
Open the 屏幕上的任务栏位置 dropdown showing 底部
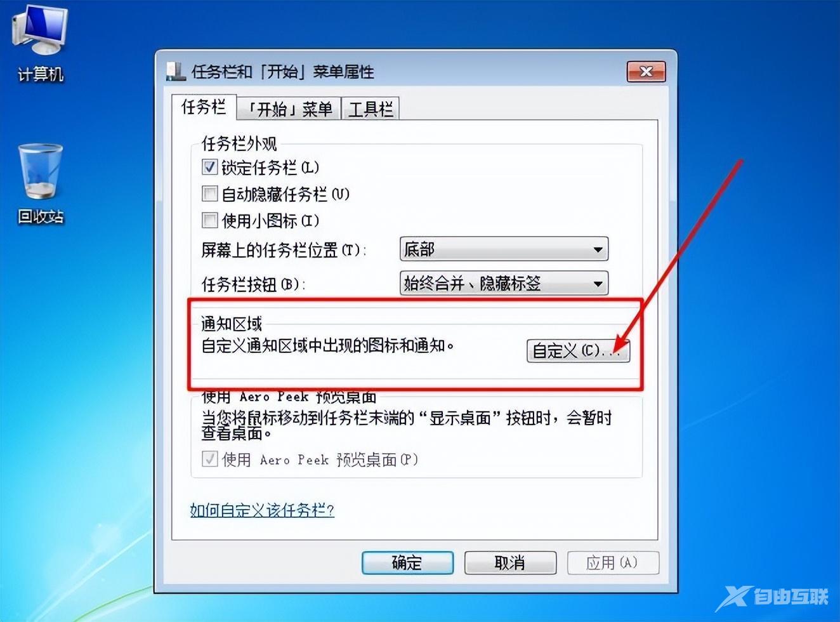pos(504,249)
